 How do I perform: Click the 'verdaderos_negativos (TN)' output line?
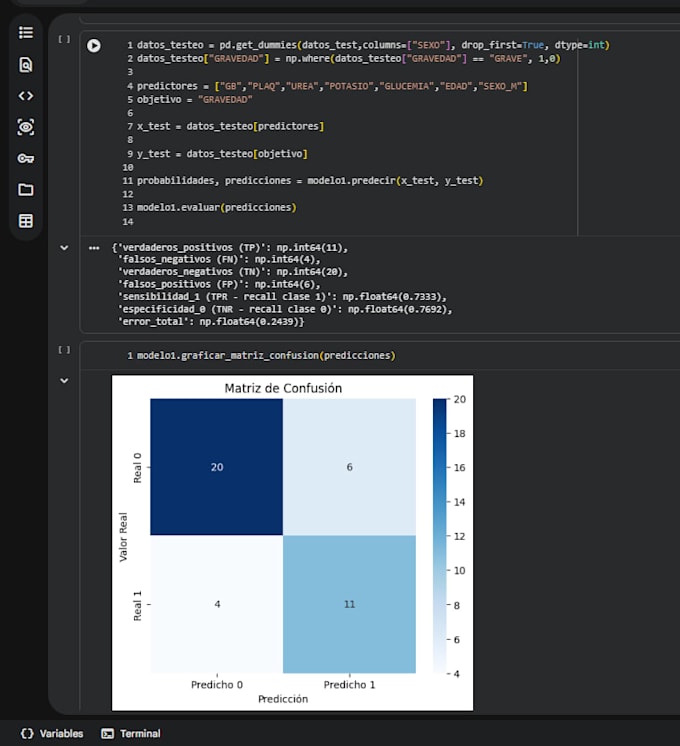pos(233,272)
